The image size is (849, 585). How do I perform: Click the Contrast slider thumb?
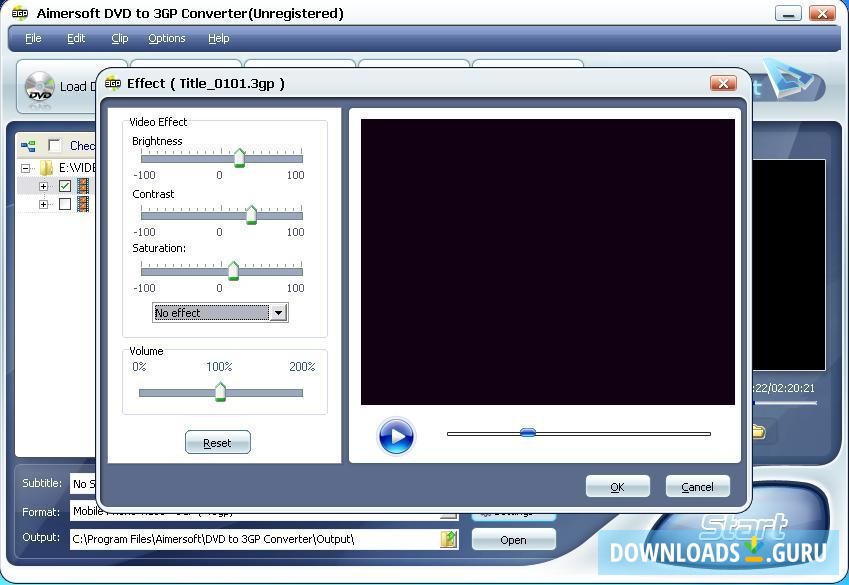point(251,214)
